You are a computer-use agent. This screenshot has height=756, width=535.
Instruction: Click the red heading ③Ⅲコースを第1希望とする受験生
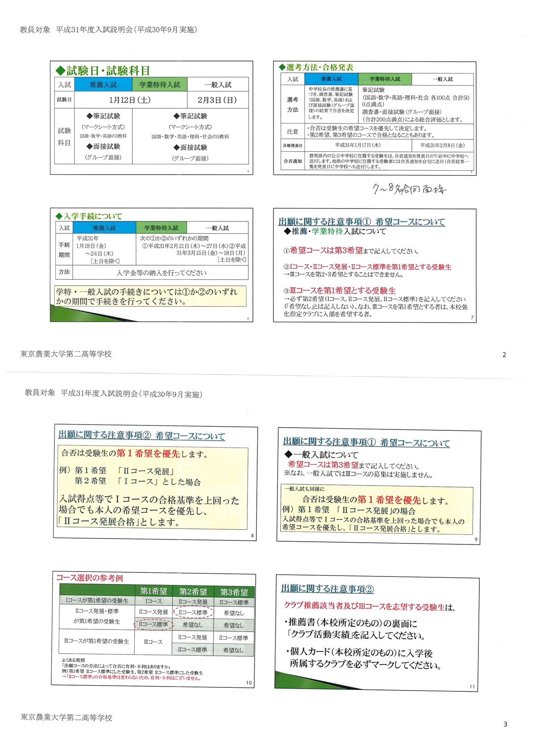pos(340,290)
